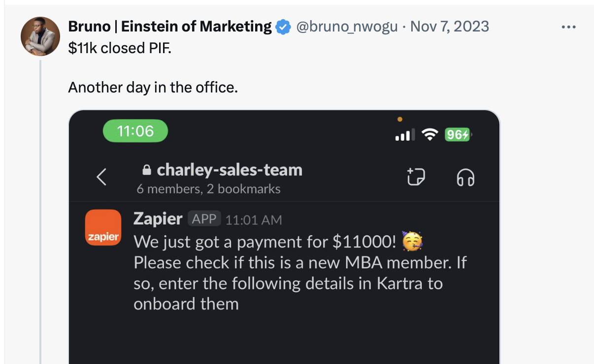Click the display name Bruno | Einstein of Marketing
Image resolution: width=594 pixels, height=364 pixels.
tap(170, 27)
